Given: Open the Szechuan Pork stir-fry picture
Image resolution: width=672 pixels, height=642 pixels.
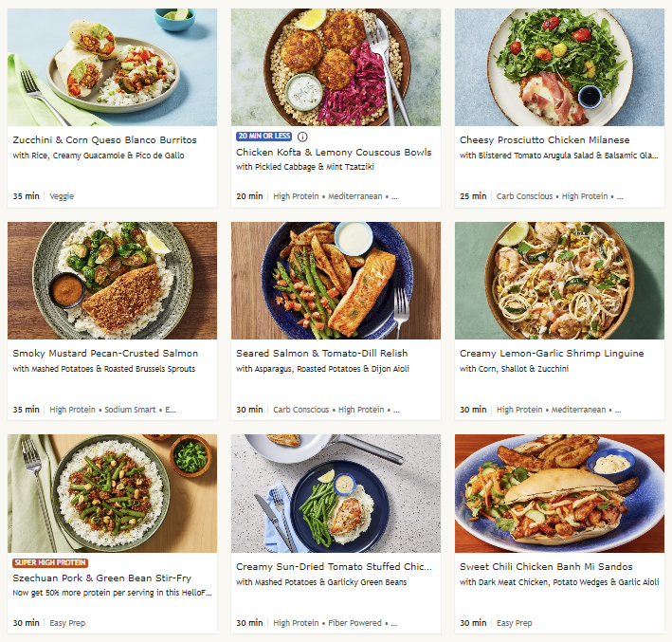Looking at the screenshot, I should pos(112,493).
